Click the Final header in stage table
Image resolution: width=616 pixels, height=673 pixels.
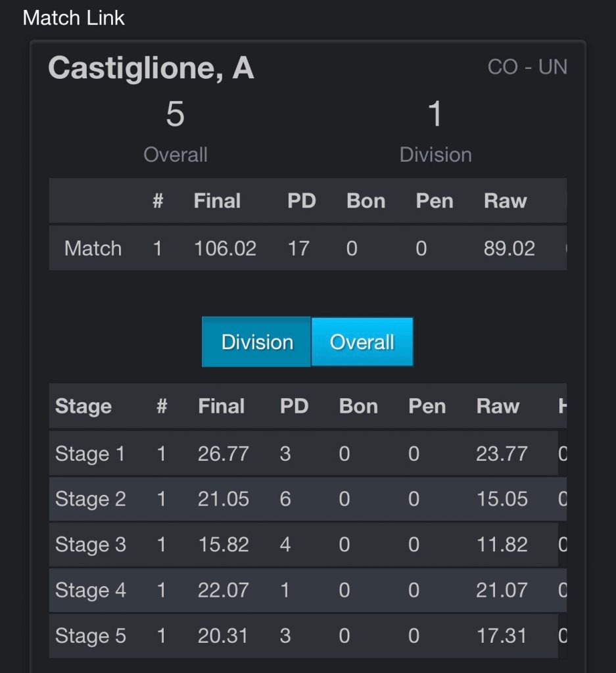point(221,406)
